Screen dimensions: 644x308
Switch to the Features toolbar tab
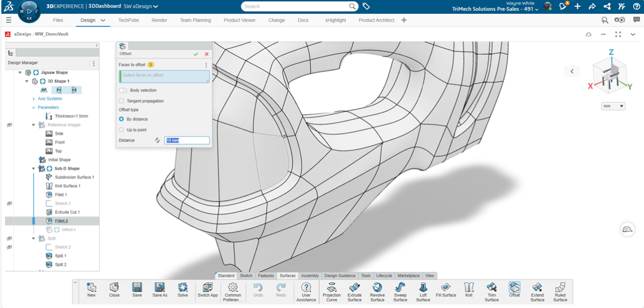click(266, 276)
